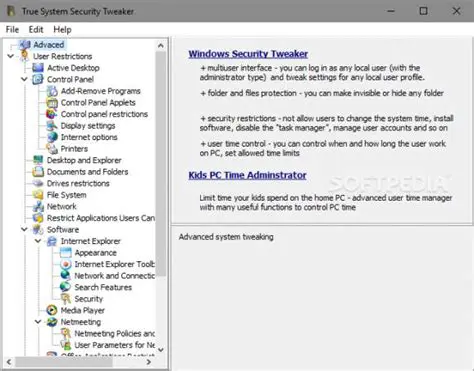Click the Advanced tree node icon
Screen dimensions: 474x371
click(x=25, y=45)
